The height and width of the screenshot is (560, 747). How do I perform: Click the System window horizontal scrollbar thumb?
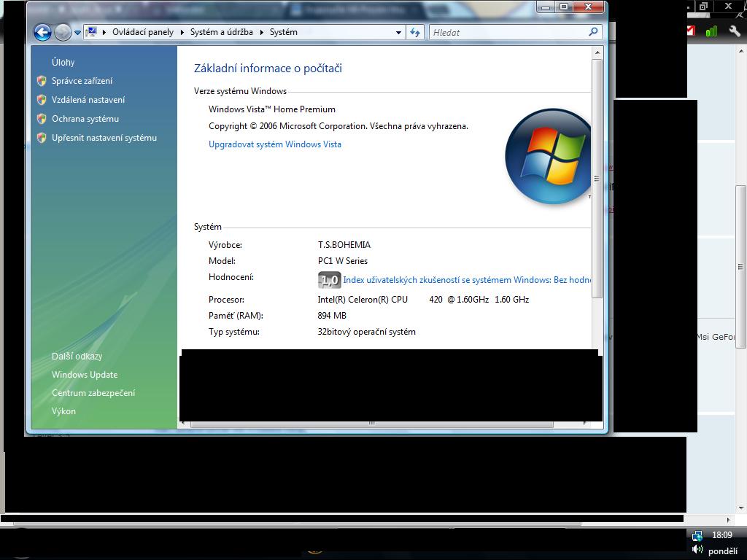click(371, 424)
